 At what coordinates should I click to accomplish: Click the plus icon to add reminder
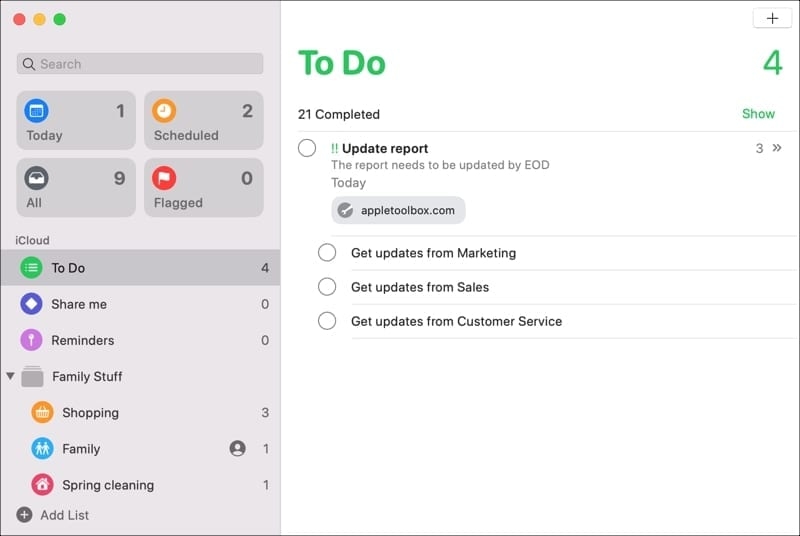tap(772, 19)
